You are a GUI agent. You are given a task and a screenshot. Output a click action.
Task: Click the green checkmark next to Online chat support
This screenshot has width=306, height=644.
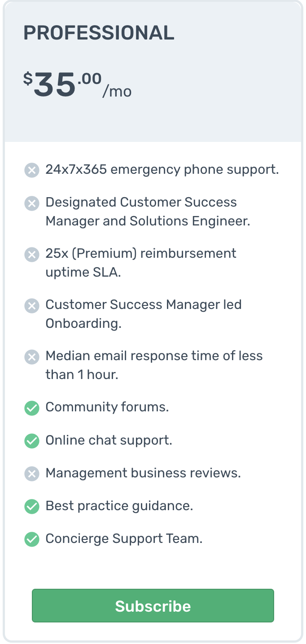pyautogui.click(x=31, y=441)
